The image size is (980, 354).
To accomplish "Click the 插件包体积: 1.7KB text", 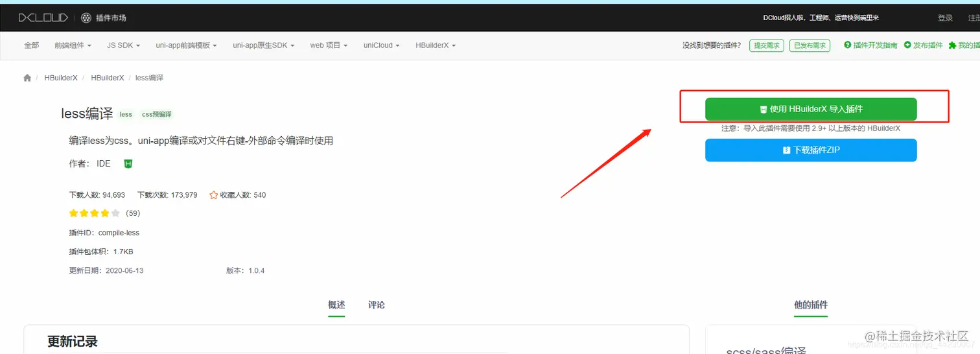I will pyautogui.click(x=101, y=252).
